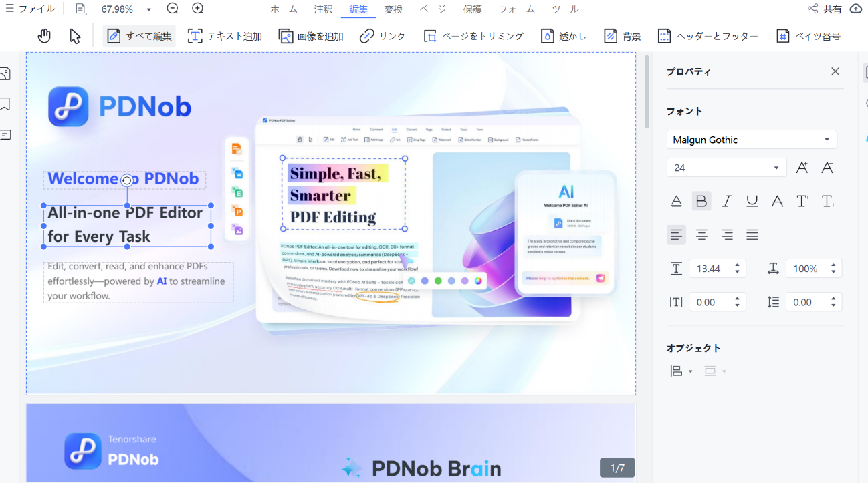Enable underline formatting
Viewport: 868px width, 483px height.
tap(752, 200)
